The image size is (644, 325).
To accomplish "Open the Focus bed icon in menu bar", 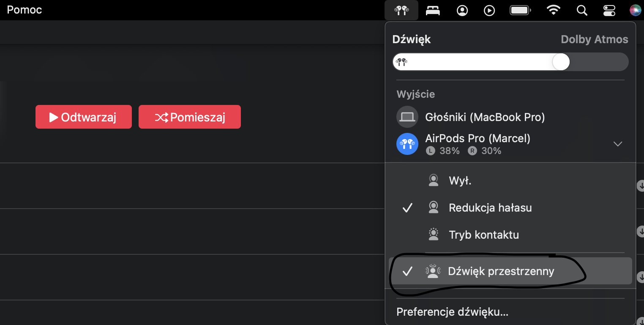I will 433,10.
